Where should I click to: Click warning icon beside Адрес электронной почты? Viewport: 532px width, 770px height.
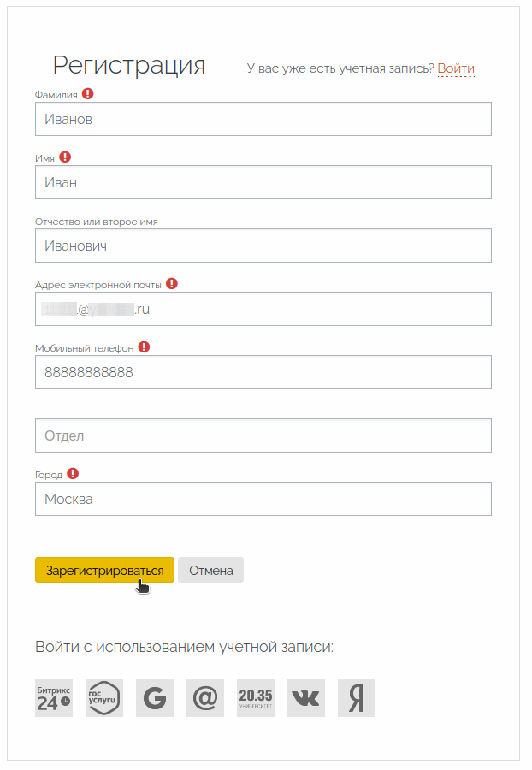pyautogui.click(x=172, y=283)
